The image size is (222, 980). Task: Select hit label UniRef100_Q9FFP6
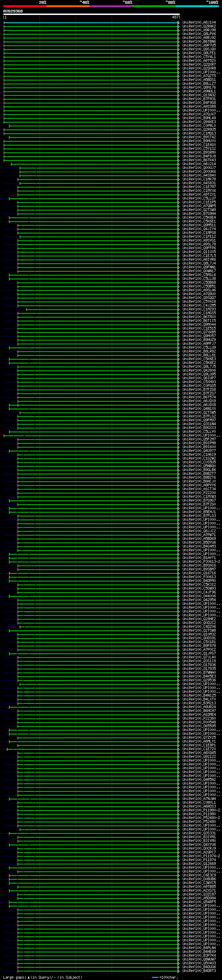(199, 248)
